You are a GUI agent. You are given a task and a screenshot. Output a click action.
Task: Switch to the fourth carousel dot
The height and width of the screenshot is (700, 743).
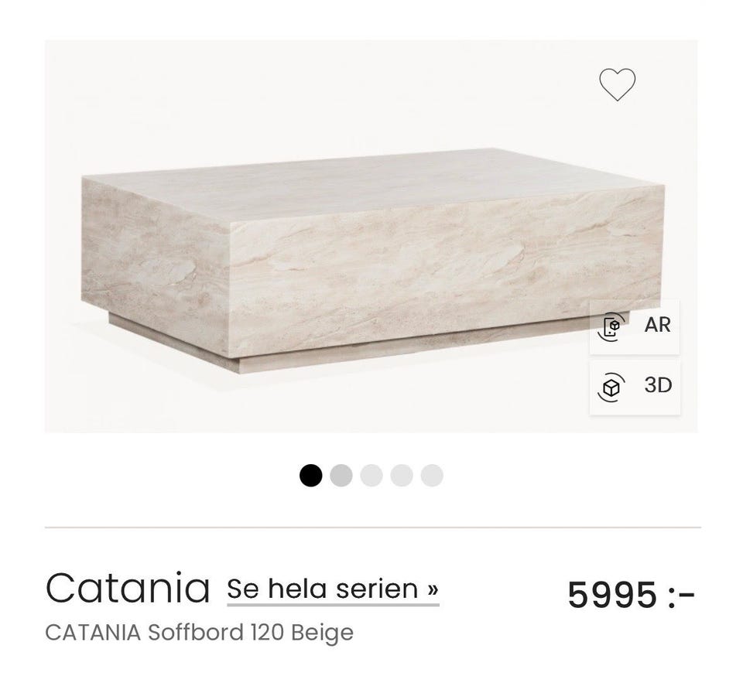[x=402, y=475]
